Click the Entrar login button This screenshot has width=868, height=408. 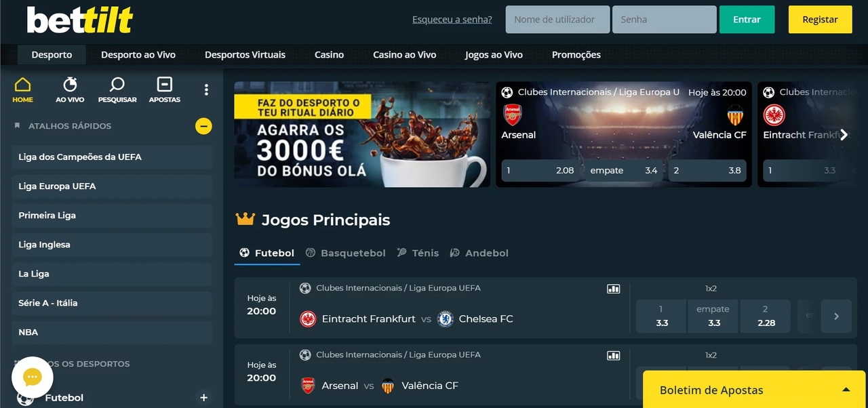(x=747, y=20)
